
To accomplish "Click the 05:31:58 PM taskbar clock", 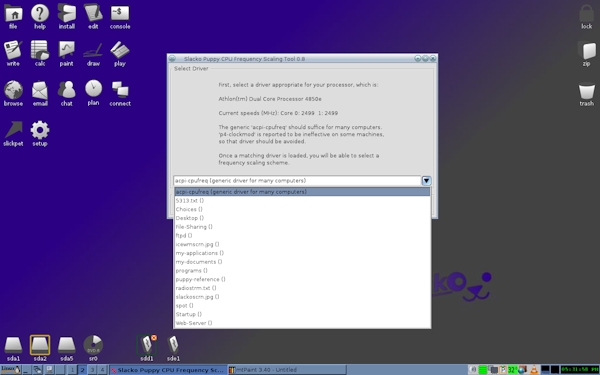I will 580,370.
